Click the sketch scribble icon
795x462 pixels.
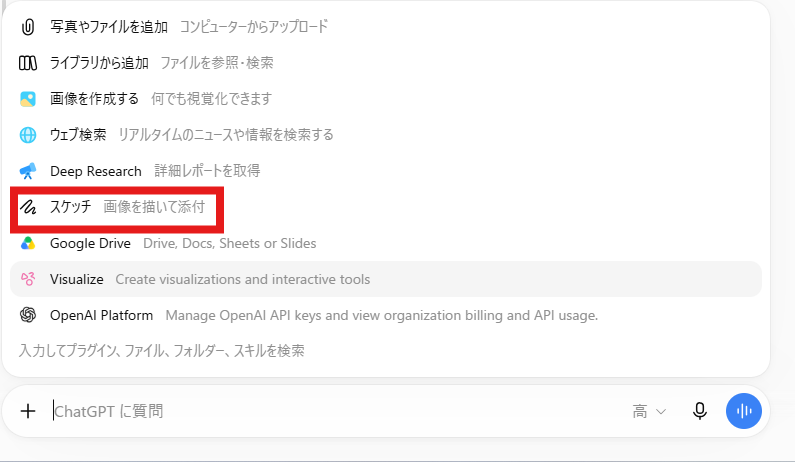[28, 207]
